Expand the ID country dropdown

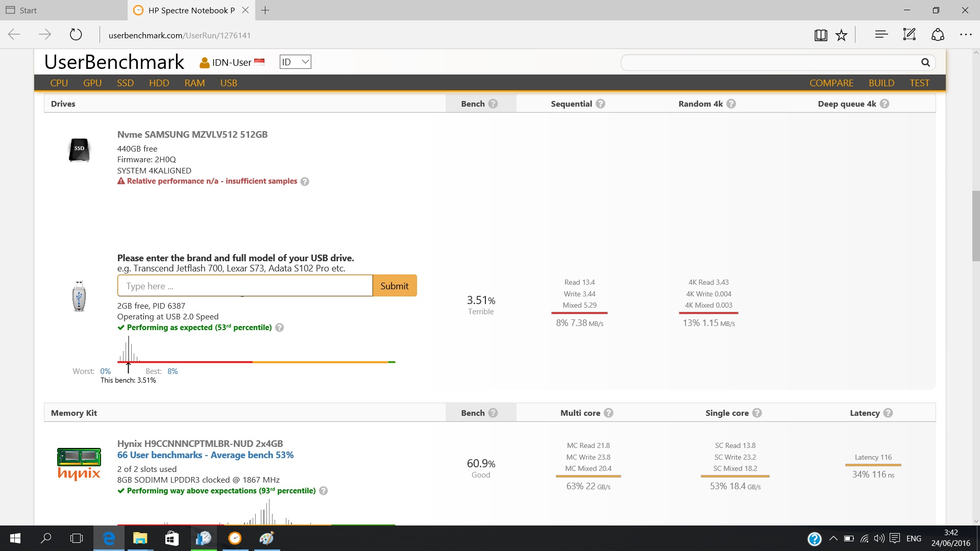295,62
